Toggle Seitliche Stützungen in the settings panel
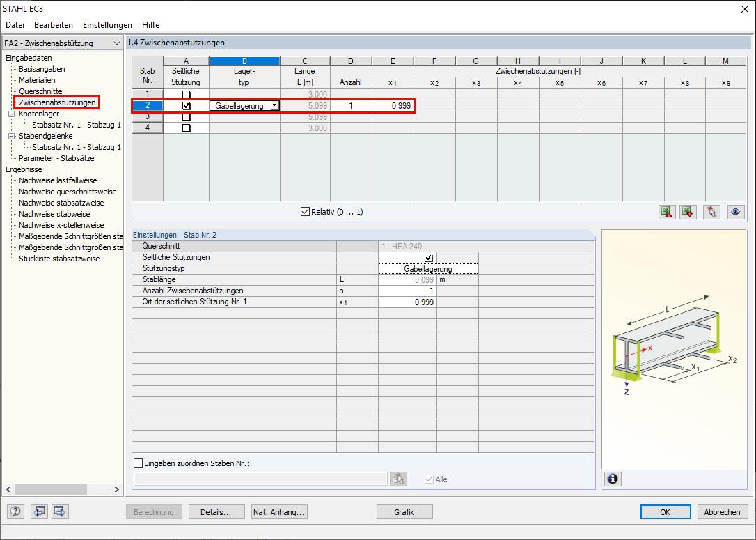Image resolution: width=756 pixels, height=540 pixels. click(x=429, y=257)
